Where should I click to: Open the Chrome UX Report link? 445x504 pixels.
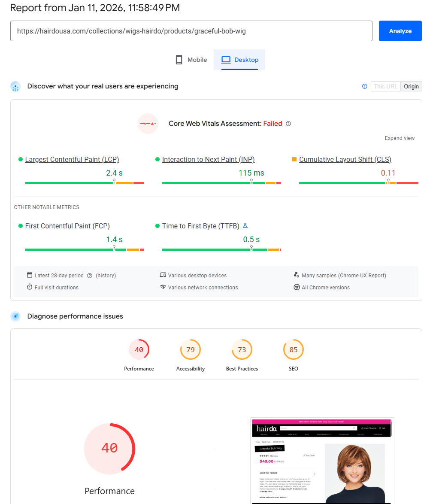[x=362, y=276]
